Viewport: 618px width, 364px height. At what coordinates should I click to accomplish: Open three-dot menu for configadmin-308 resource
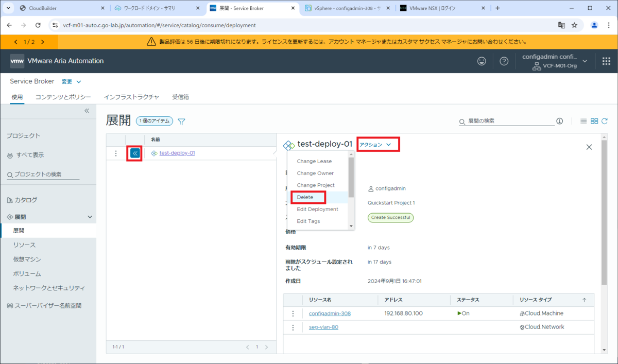click(293, 314)
